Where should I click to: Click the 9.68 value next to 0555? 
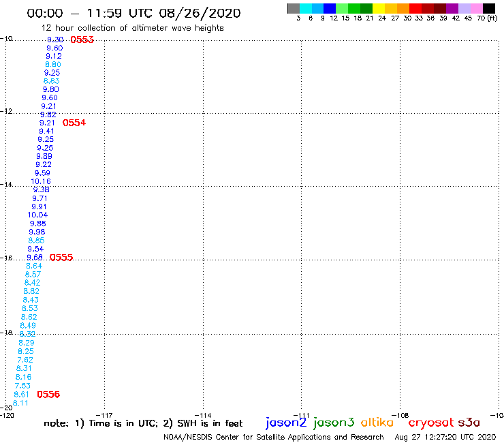(x=35, y=258)
